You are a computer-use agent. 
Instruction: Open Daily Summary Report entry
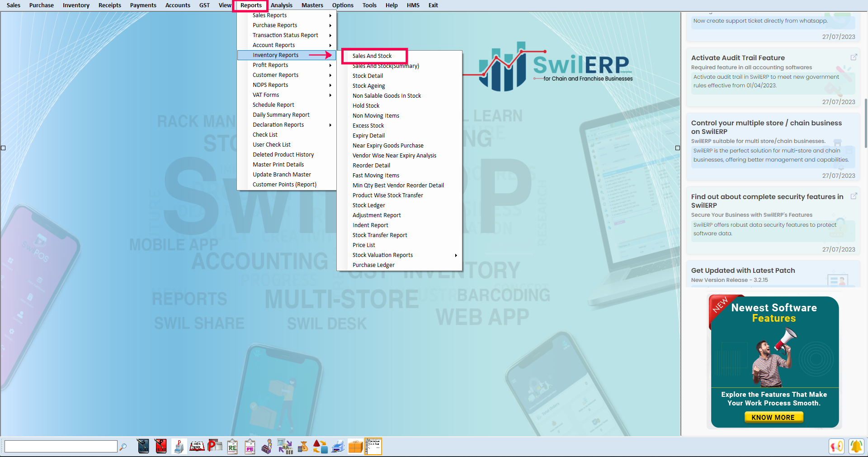[x=281, y=115]
